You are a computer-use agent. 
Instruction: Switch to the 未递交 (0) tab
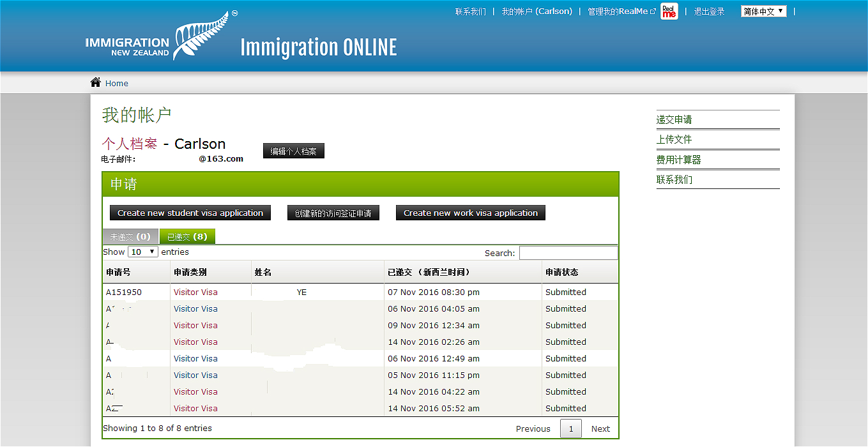click(130, 236)
